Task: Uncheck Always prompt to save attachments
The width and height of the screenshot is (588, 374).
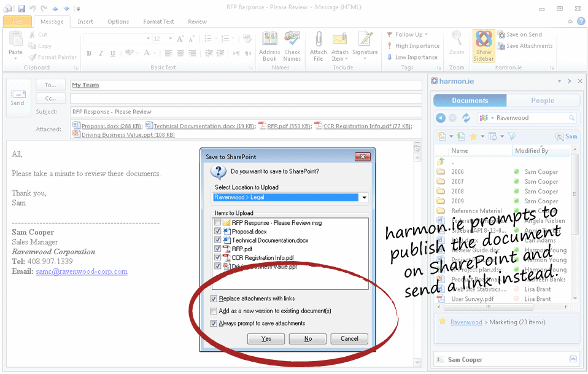Action: click(214, 324)
